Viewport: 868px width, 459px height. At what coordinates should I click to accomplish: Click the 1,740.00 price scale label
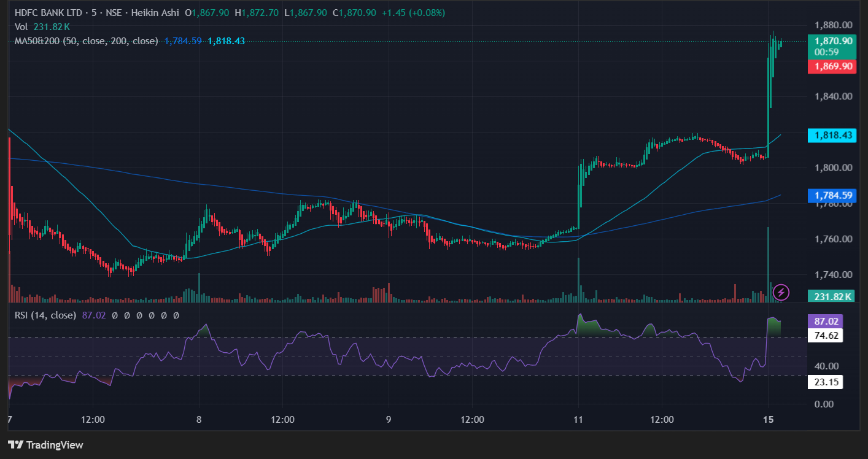click(833, 274)
